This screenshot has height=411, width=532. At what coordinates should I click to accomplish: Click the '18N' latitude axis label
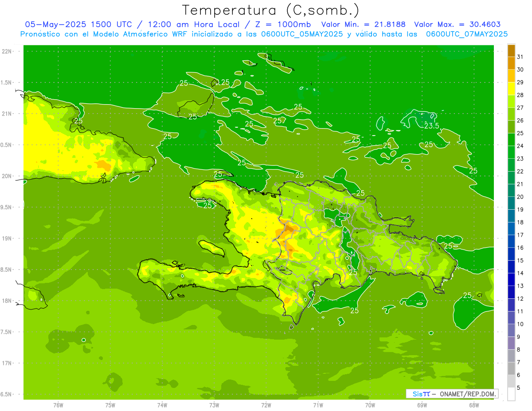point(8,301)
